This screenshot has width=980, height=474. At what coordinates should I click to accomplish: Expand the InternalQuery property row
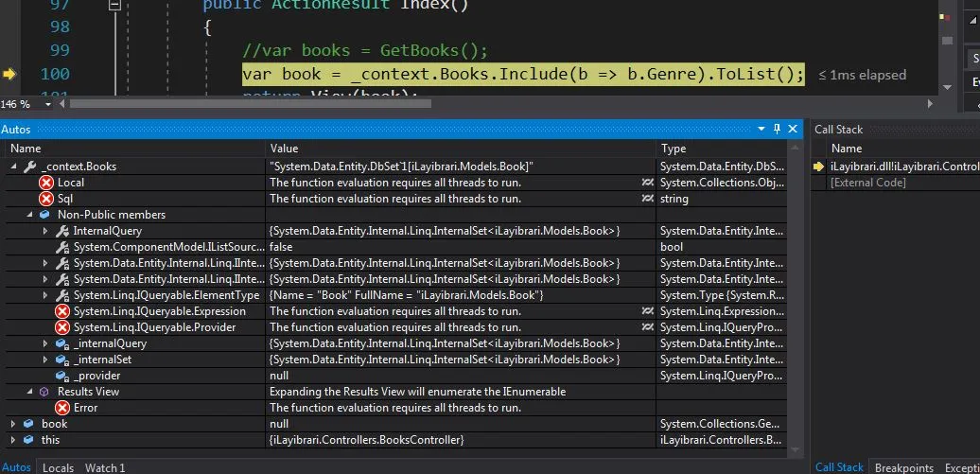[45, 231]
